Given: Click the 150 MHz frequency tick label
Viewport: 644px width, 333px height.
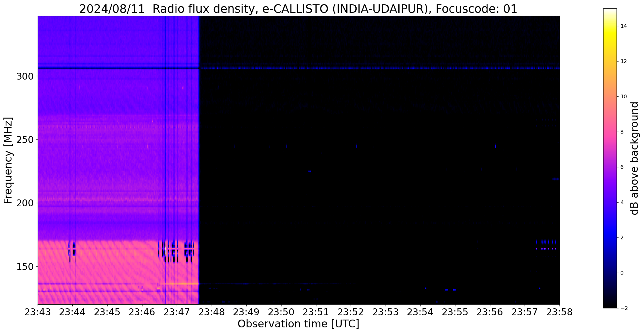Looking at the screenshot, I should (25, 267).
